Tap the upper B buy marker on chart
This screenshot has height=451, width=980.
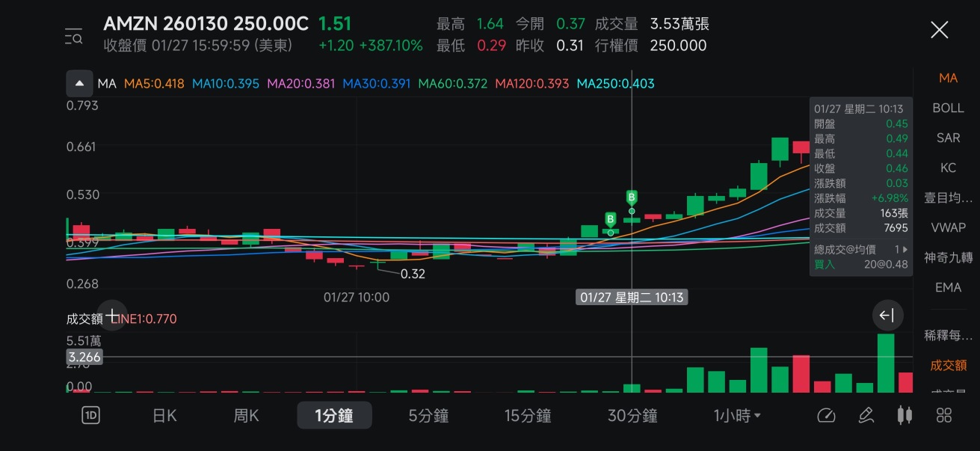(632, 197)
